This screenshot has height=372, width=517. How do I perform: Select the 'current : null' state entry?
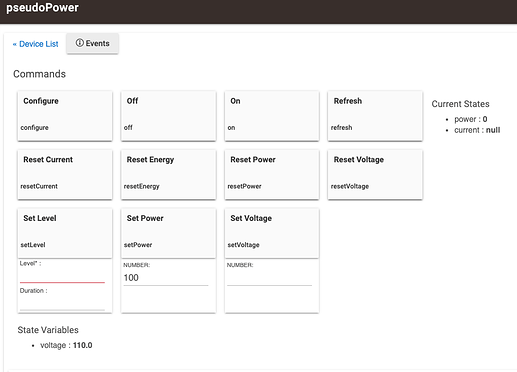pos(477,130)
